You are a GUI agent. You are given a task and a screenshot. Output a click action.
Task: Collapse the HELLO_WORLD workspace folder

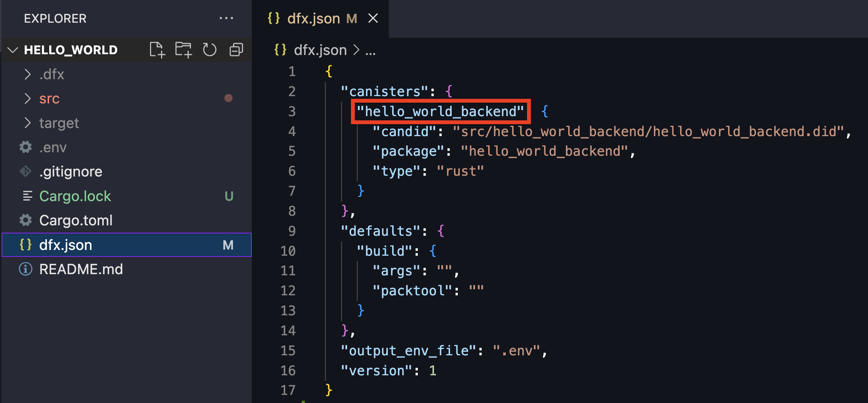(x=13, y=50)
